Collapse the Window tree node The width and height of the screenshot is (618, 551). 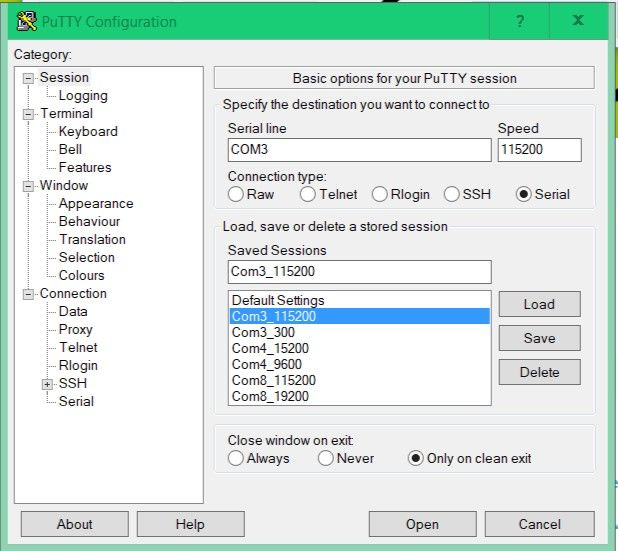click(28, 186)
